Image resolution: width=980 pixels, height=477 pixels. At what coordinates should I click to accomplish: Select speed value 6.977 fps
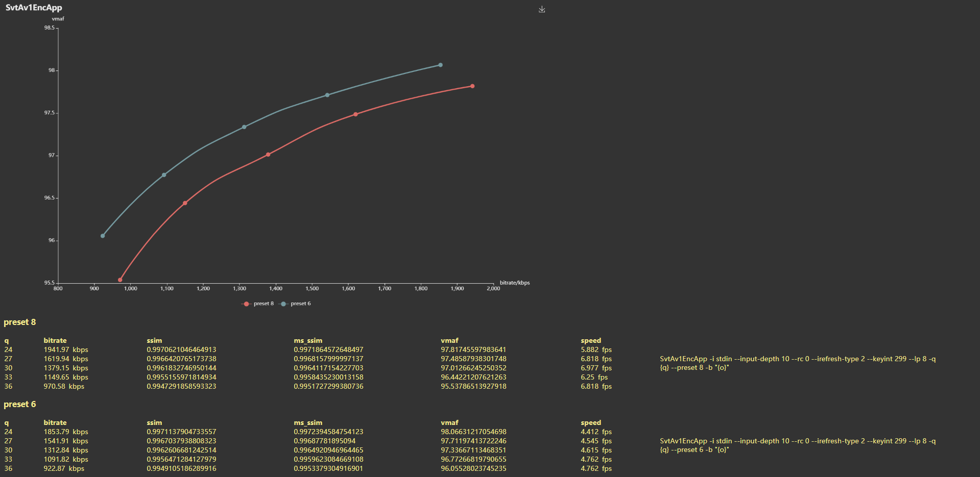pyautogui.click(x=596, y=368)
